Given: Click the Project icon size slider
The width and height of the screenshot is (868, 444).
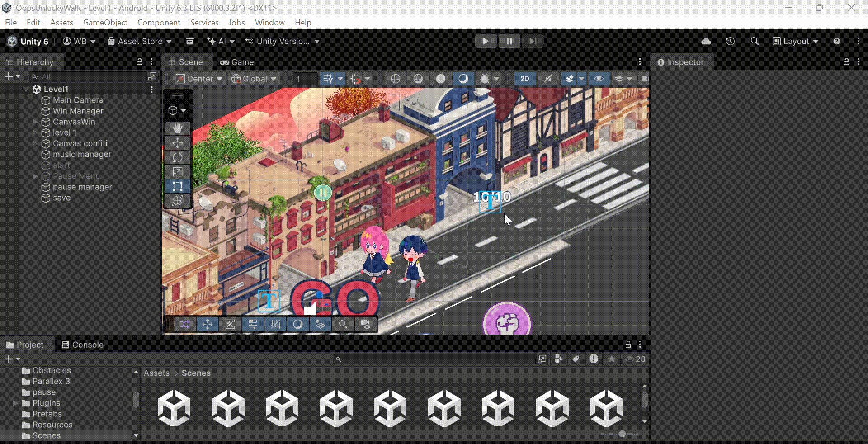Looking at the screenshot, I should (622, 434).
